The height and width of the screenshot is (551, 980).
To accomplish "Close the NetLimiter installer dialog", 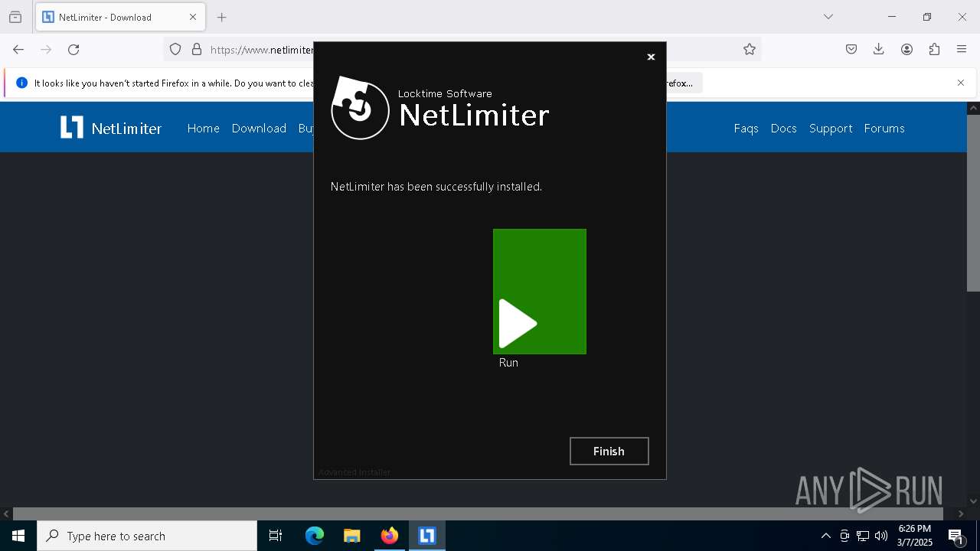I will coord(651,57).
